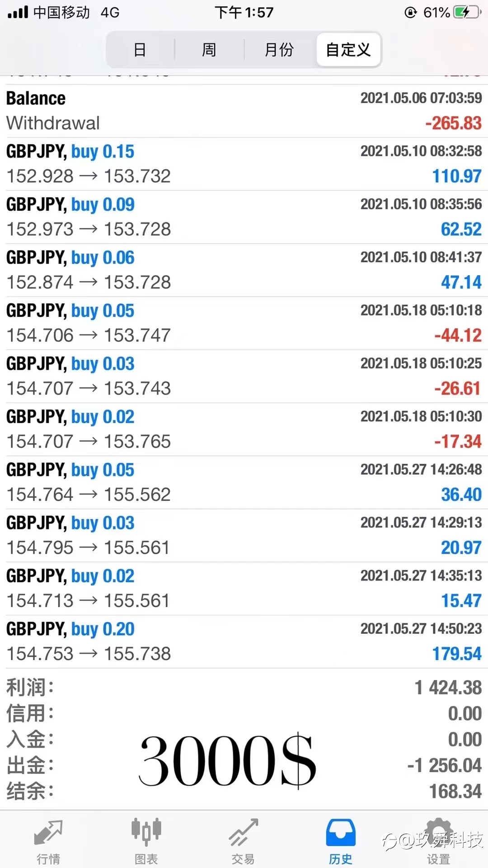This screenshot has height=868, width=488.
Task: Select the 自定义 custom period segment
Action: tap(348, 49)
